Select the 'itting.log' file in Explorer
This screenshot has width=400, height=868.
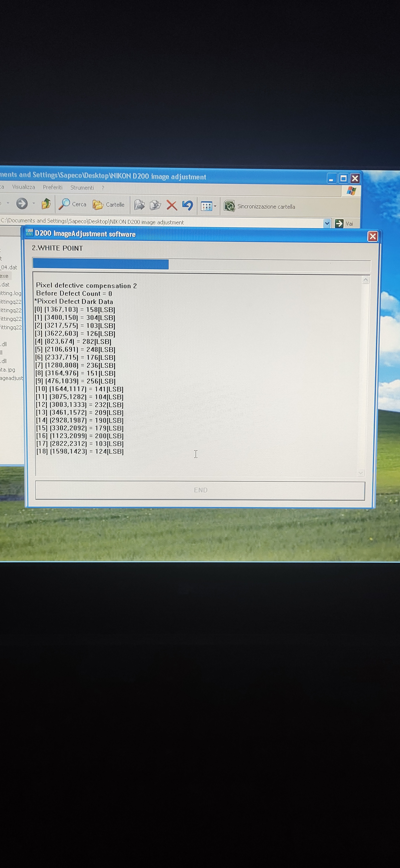pyautogui.click(x=11, y=293)
